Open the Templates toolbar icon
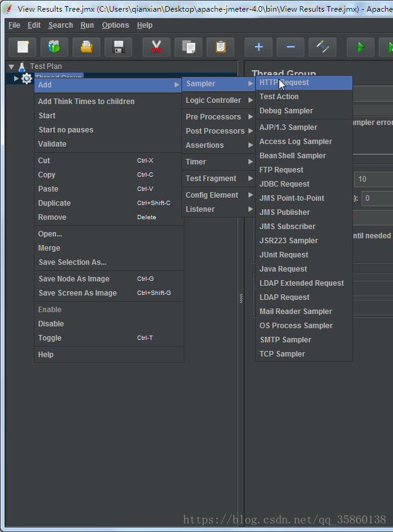 pyautogui.click(x=54, y=47)
